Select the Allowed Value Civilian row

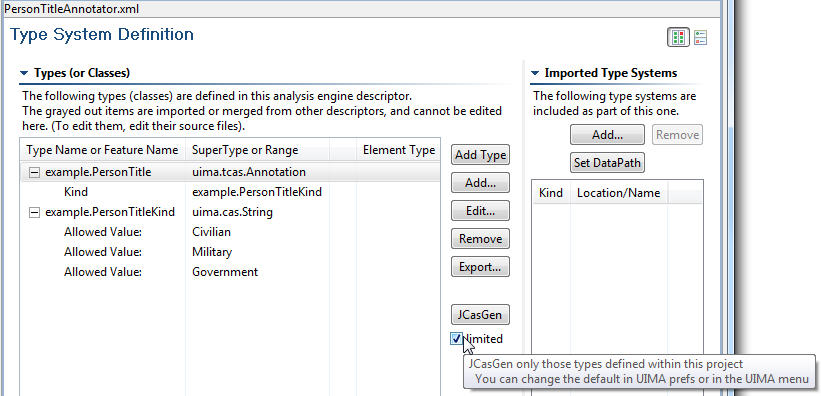[x=230, y=232]
